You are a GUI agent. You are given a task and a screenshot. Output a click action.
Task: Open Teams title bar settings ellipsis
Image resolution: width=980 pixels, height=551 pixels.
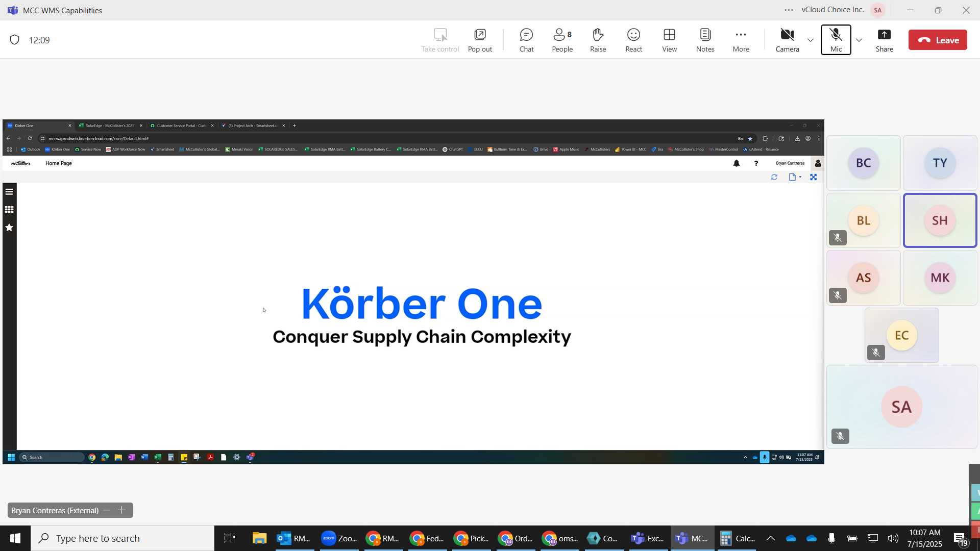pyautogui.click(x=789, y=10)
